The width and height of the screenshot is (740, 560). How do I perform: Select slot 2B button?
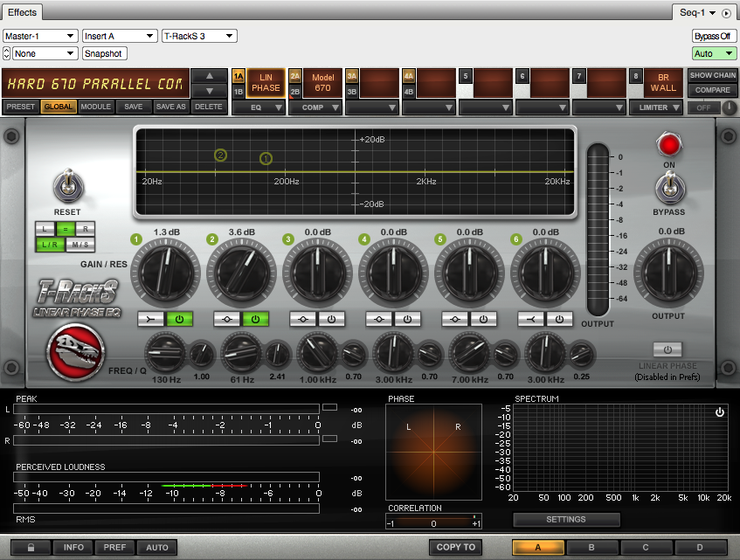tap(295, 92)
